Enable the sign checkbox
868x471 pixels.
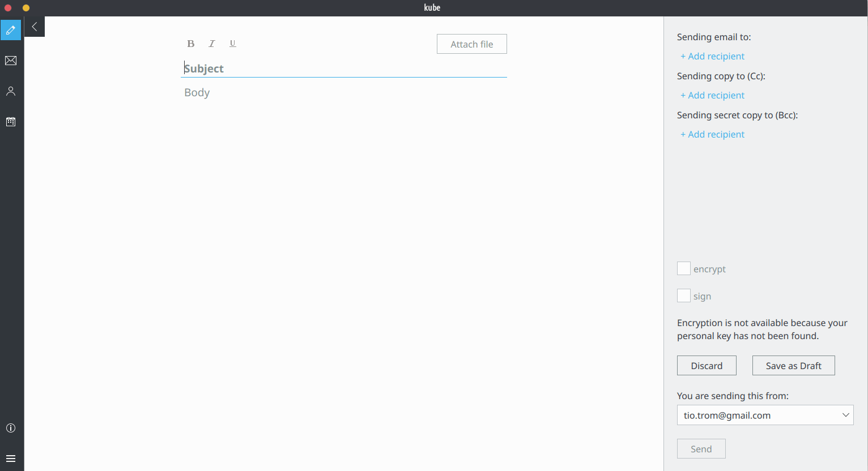click(x=684, y=296)
